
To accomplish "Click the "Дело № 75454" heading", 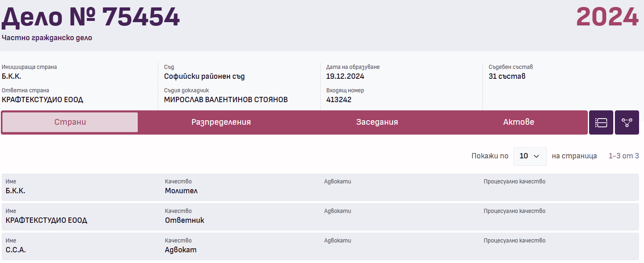I will coord(91,17).
